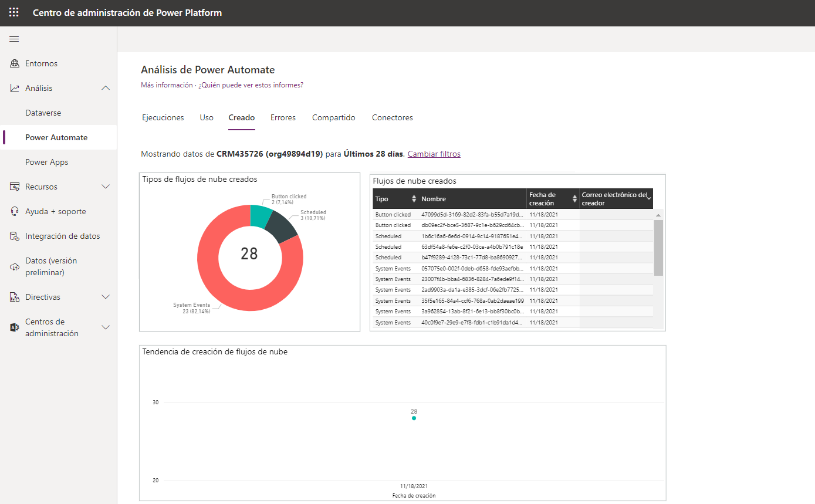Viewport: 815px width, 504px height.
Task: Click the Cambiar filtros link
Action: [x=434, y=154]
